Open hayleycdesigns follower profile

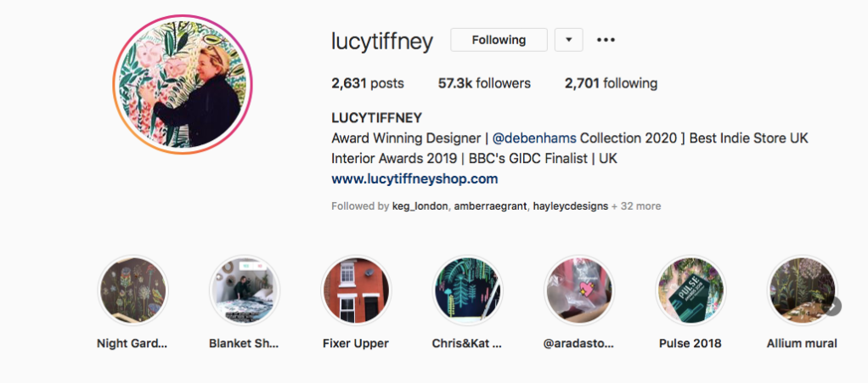point(570,206)
